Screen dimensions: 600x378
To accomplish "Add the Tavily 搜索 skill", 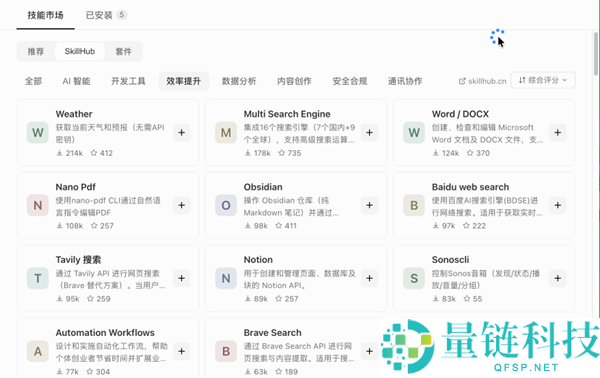I will 181,278.
